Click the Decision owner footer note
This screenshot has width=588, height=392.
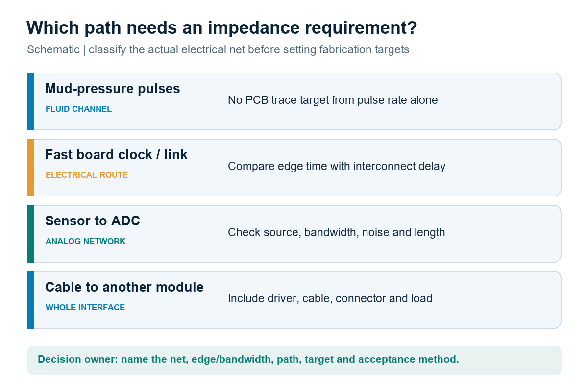click(x=248, y=359)
